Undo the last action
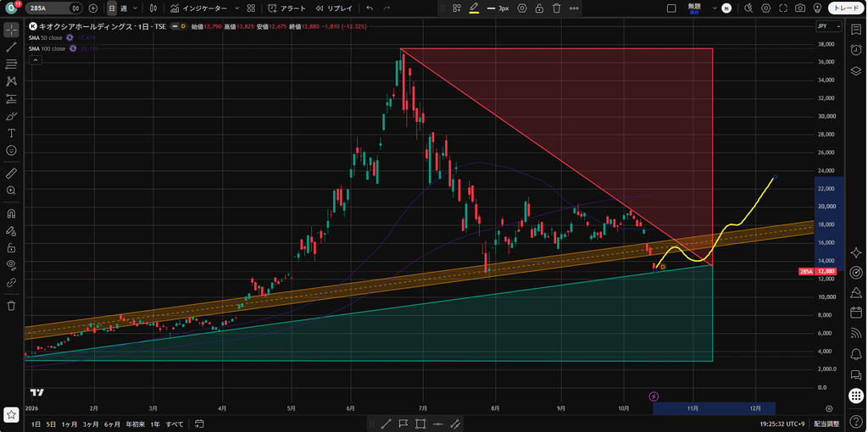This screenshot has height=432, width=868. click(370, 8)
